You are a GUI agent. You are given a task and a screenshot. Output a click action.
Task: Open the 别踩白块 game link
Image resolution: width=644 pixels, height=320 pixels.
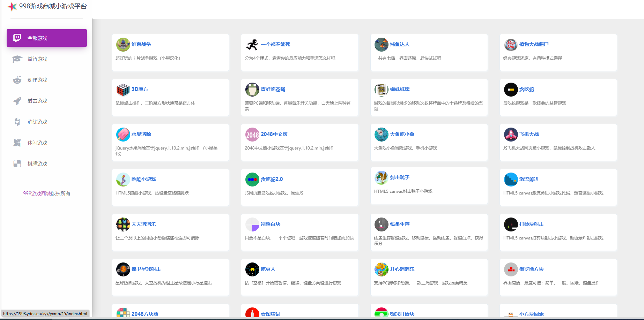click(x=271, y=224)
